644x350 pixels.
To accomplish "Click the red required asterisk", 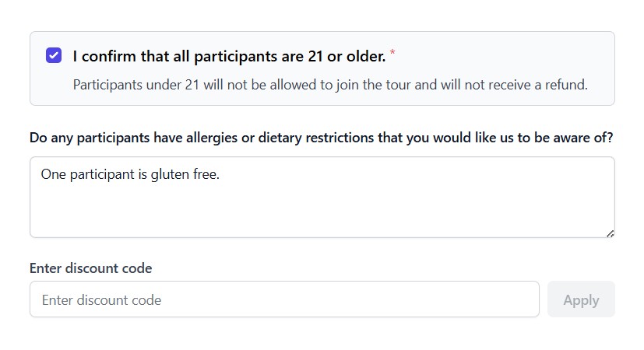I will coord(392,53).
